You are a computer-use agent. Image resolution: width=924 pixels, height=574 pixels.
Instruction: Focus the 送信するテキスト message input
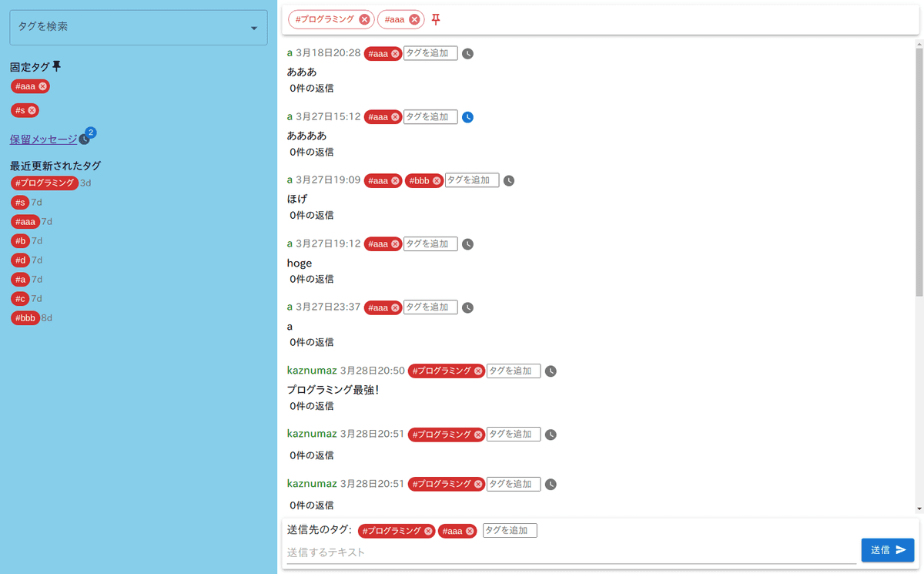click(570, 552)
